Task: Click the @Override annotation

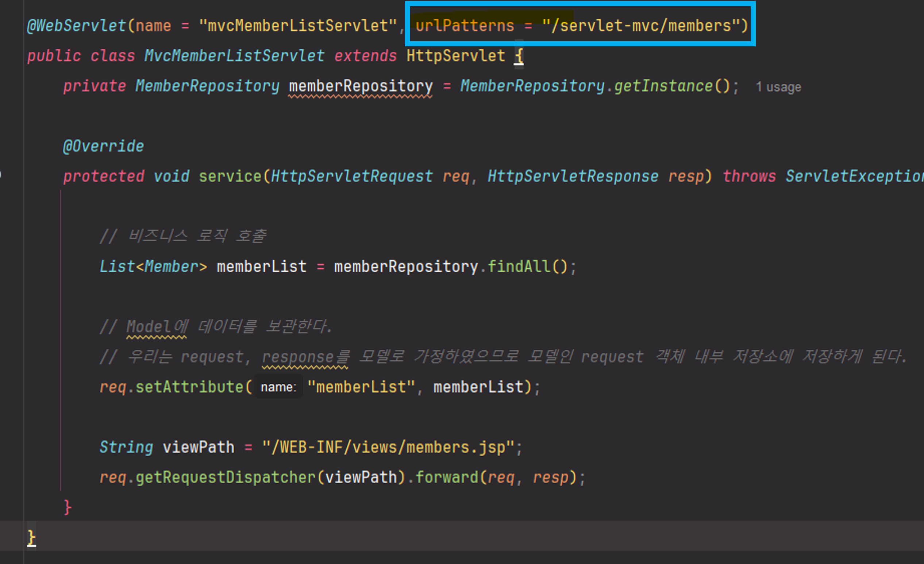Action: pyautogui.click(x=104, y=146)
